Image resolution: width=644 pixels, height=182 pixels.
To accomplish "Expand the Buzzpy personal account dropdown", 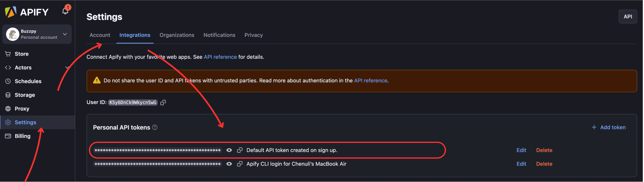I will (65, 34).
